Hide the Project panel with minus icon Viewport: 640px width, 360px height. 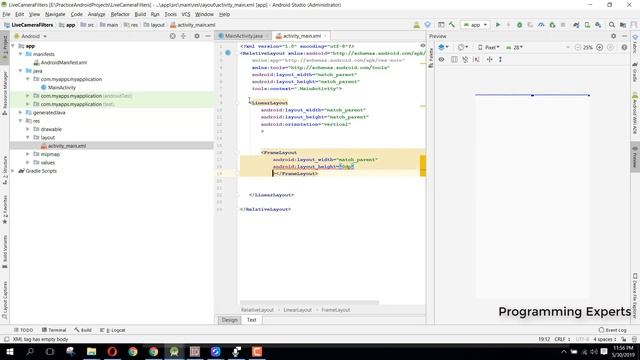click(208, 36)
